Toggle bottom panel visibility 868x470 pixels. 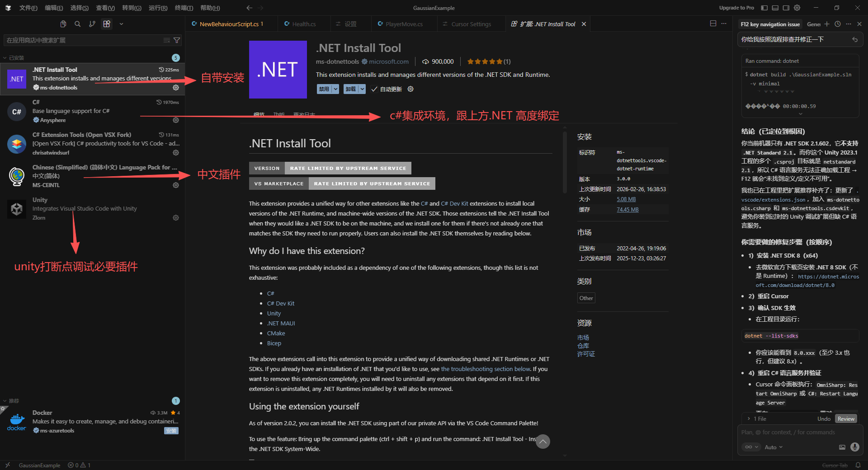[x=775, y=8]
